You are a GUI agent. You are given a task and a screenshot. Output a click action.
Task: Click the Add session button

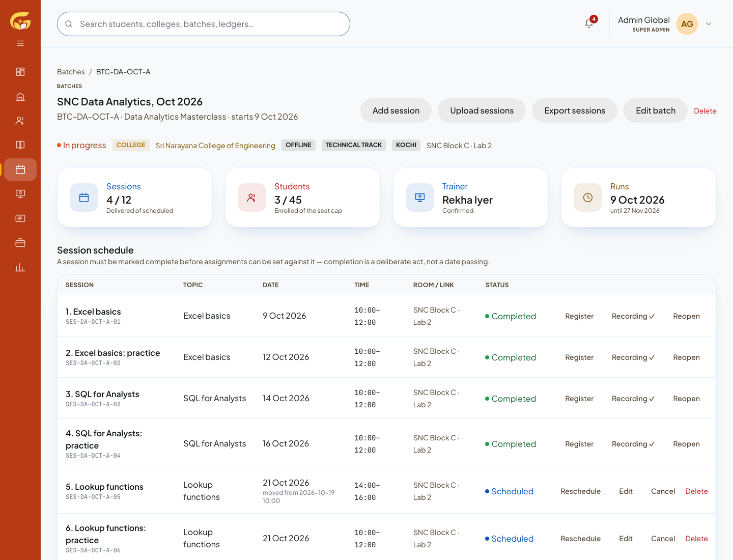[x=396, y=110]
